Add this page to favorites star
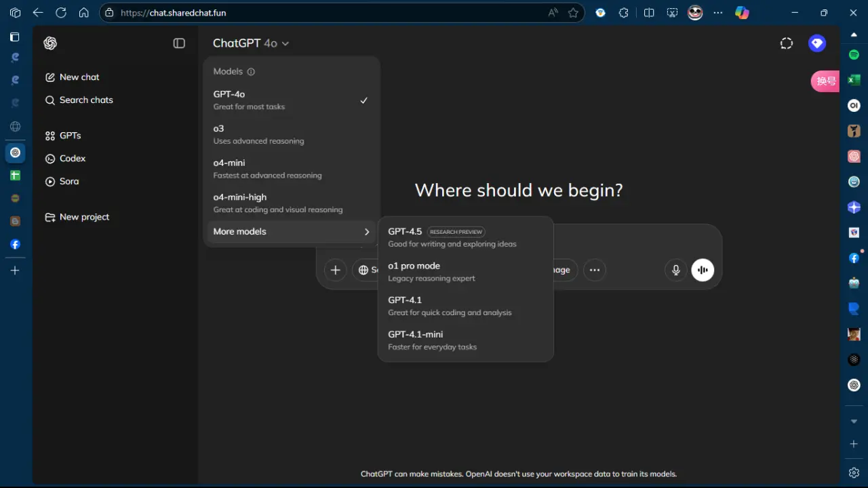This screenshot has height=488, width=868. point(574,13)
